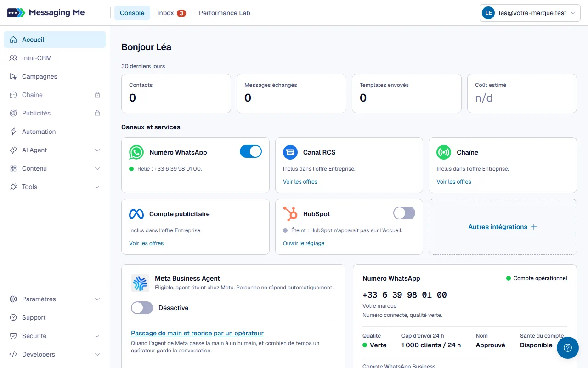Click the lock icon beside Publicités
This screenshot has width=588, height=368.
click(x=97, y=113)
